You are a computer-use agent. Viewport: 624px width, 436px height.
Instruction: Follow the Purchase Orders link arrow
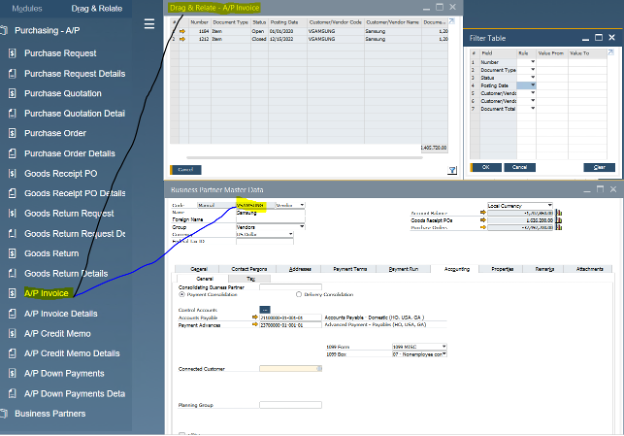(483, 227)
